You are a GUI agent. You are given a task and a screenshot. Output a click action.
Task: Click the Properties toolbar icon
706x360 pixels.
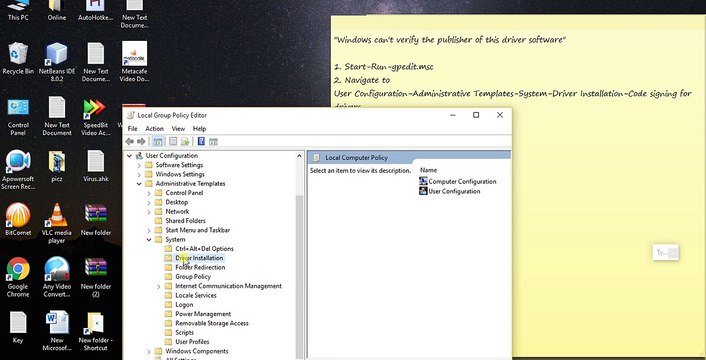coord(173,142)
